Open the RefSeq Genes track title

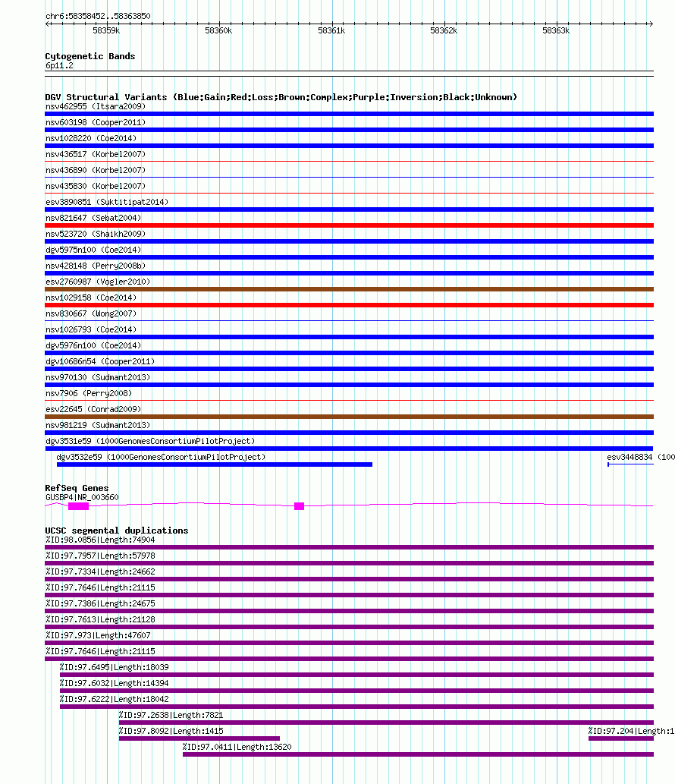77,488
